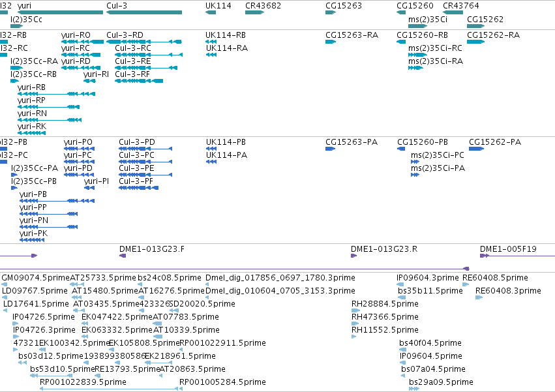Select BAC end DME1-013G23.R

pyautogui.click(x=354, y=256)
